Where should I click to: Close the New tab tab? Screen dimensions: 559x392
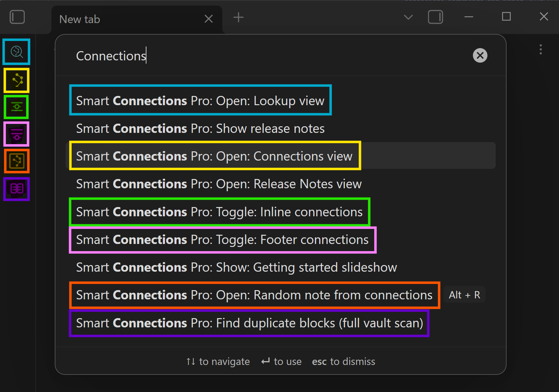(208, 19)
